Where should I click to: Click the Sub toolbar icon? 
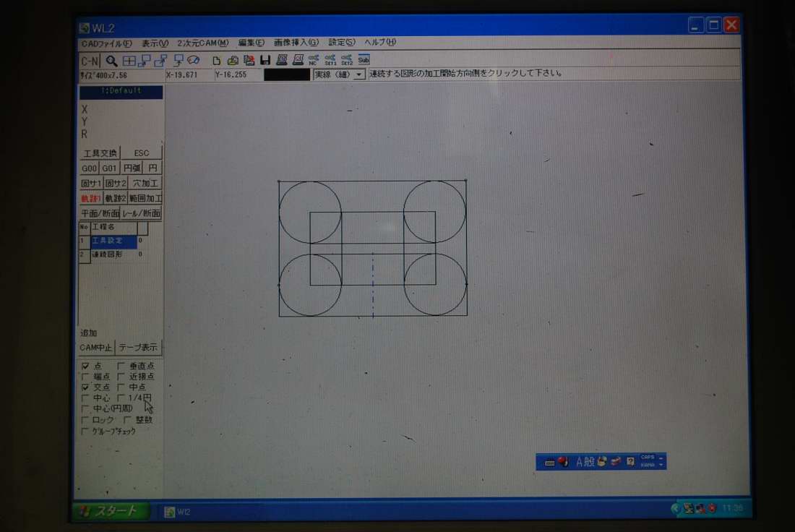tap(364, 60)
